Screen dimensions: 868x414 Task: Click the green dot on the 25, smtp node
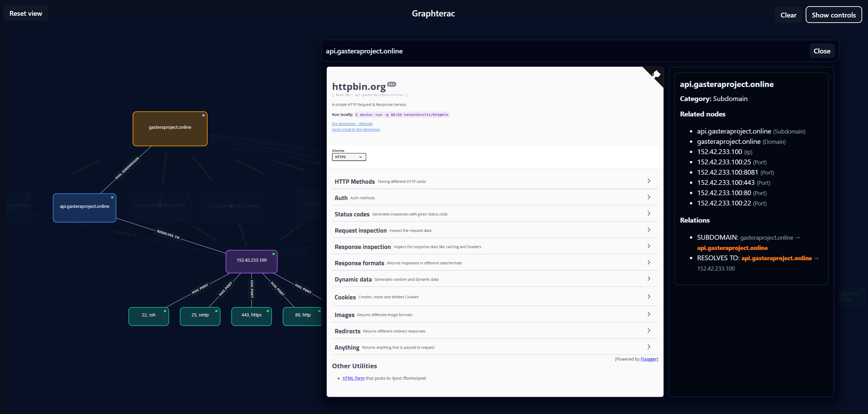point(216,311)
